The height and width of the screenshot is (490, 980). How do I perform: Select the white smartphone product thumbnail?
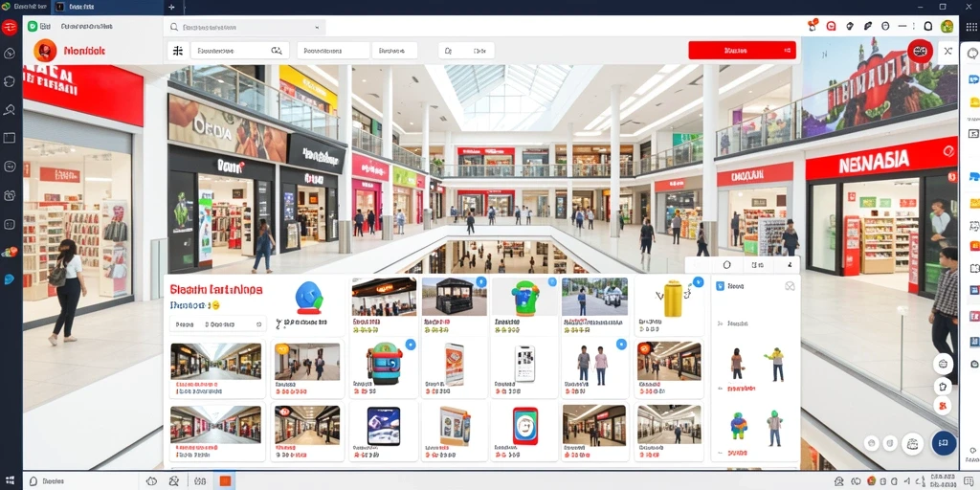tap(524, 363)
